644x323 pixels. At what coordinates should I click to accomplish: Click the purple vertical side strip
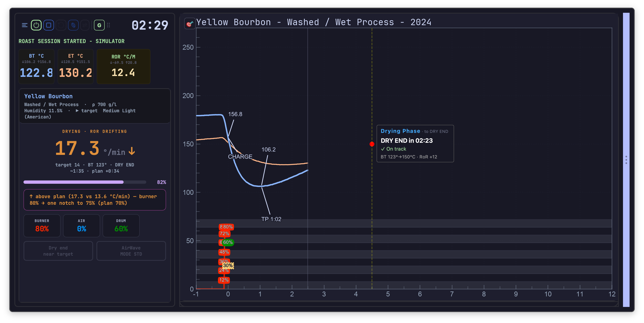click(x=626, y=160)
